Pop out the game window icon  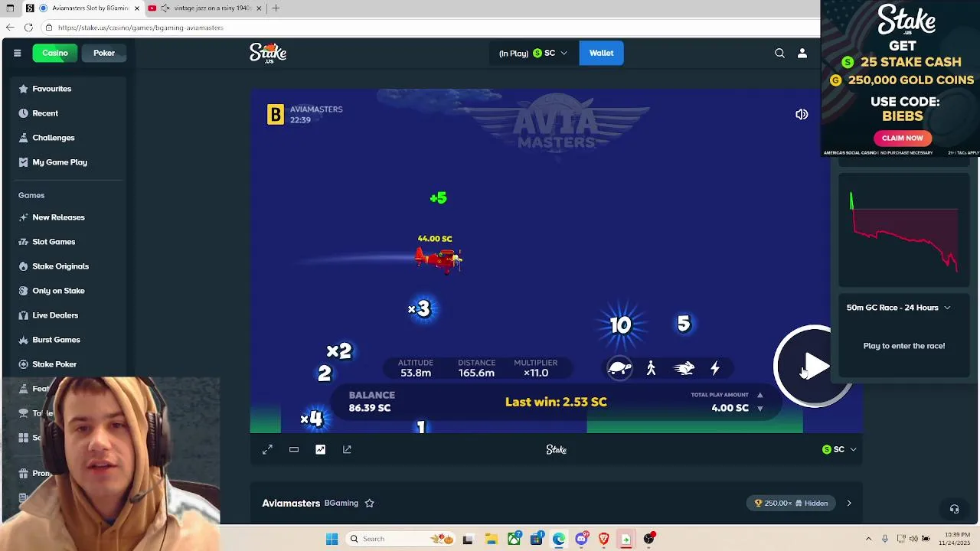click(347, 449)
